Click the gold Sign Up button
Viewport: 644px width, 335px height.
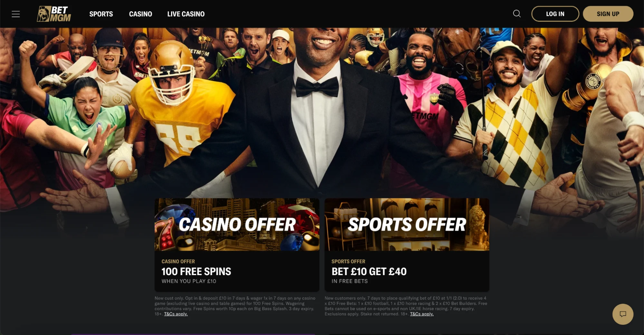608,14
